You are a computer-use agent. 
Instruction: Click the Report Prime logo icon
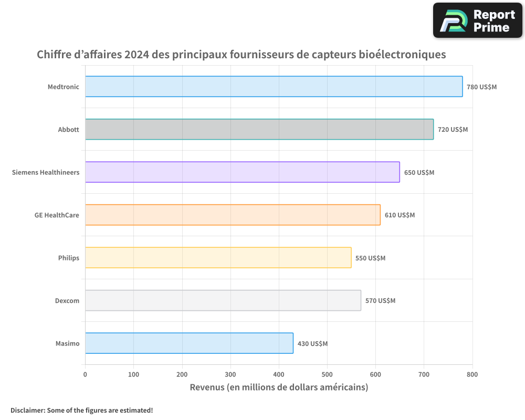[x=453, y=20]
